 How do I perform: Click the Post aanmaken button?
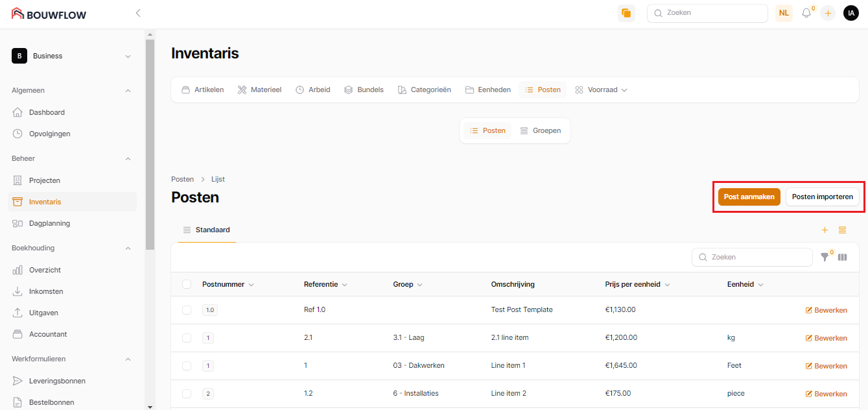[x=749, y=197]
